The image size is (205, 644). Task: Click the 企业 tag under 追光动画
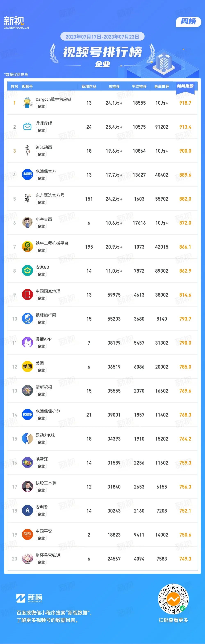[41, 154]
